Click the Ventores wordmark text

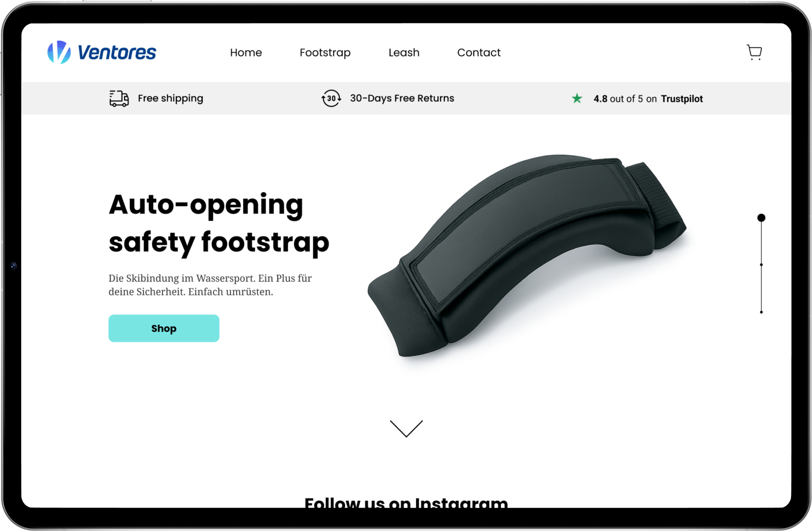[x=117, y=52]
